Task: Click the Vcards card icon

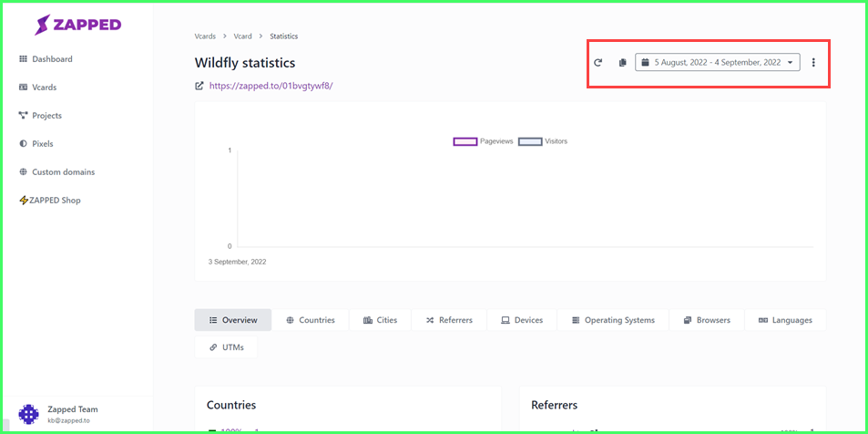Action: coord(24,87)
